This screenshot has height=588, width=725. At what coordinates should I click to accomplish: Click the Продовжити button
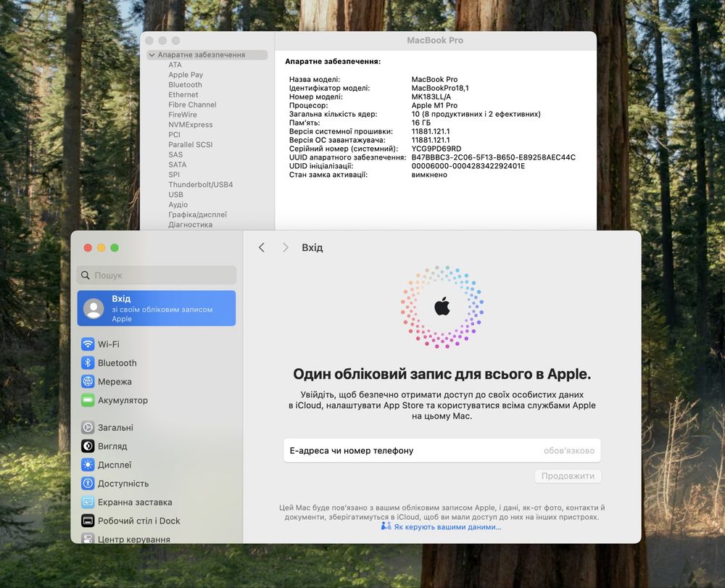click(x=568, y=476)
